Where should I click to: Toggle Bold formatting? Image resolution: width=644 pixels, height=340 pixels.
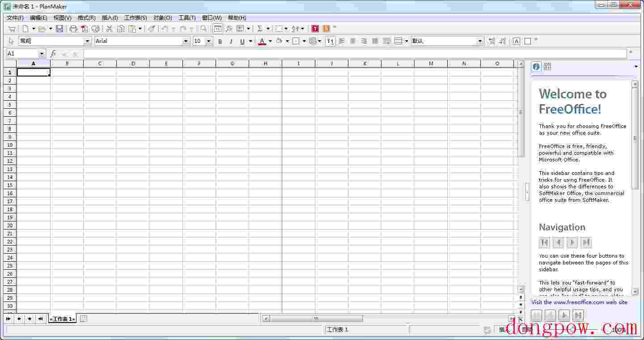click(220, 41)
